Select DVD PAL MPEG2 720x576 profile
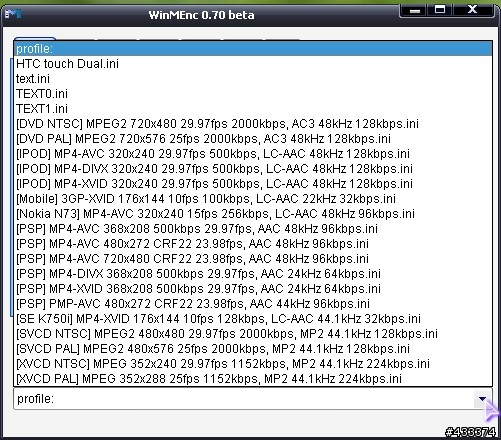Screen dimensions: 501x440 click(253, 139)
